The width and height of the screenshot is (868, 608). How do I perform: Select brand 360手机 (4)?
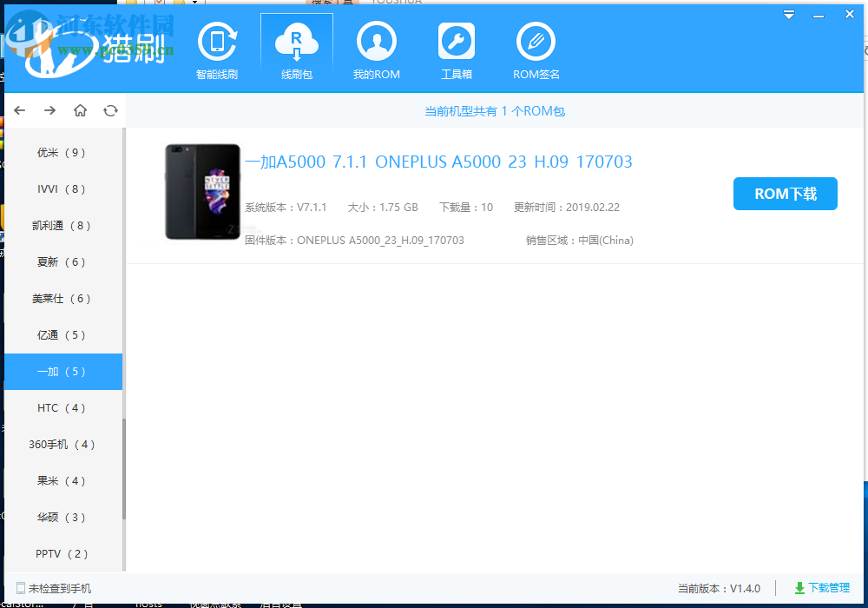coord(63,445)
